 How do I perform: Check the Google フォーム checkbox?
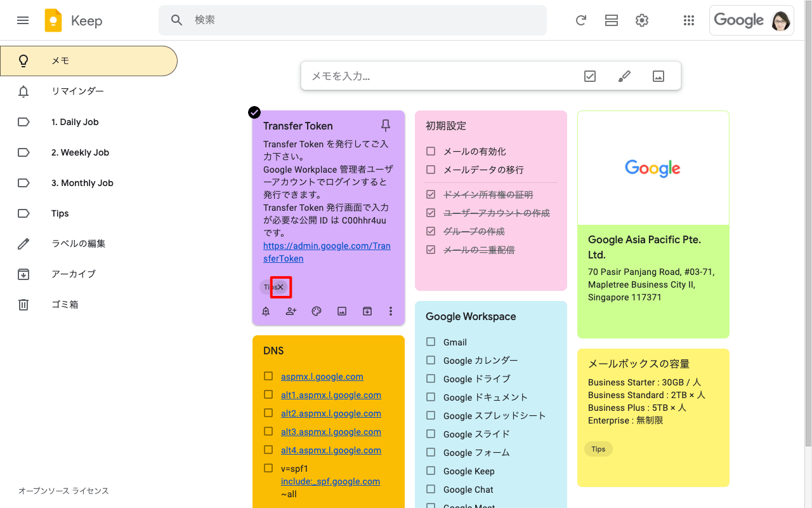coord(431,452)
